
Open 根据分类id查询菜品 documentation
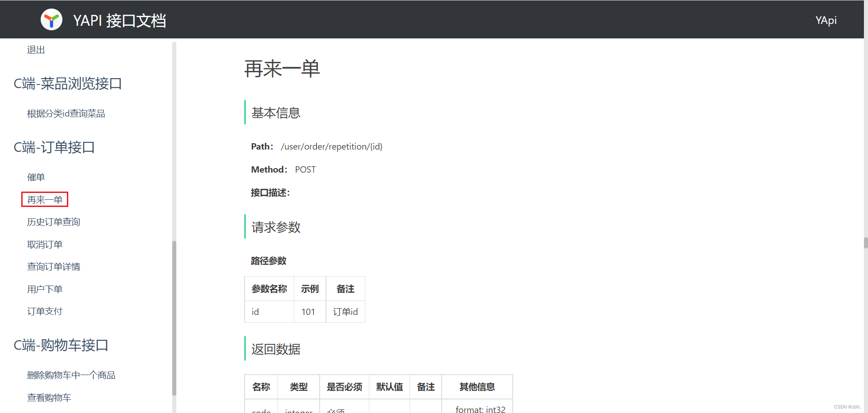66,113
